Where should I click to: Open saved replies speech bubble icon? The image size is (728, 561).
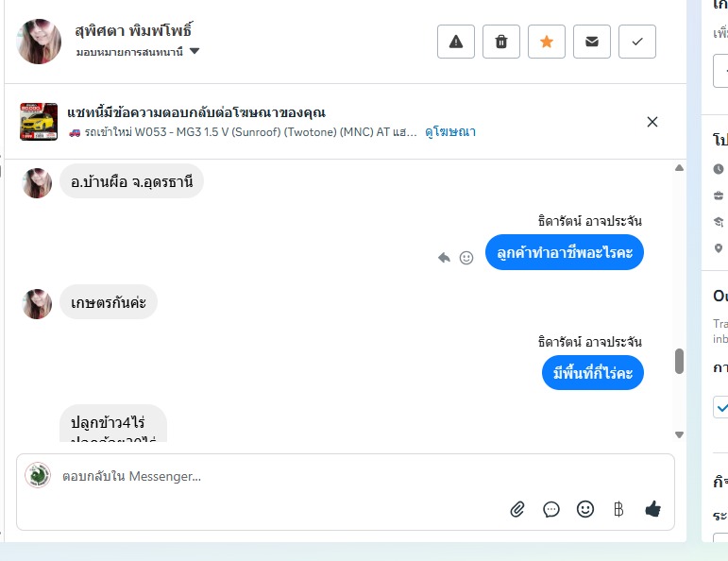point(551,509)
